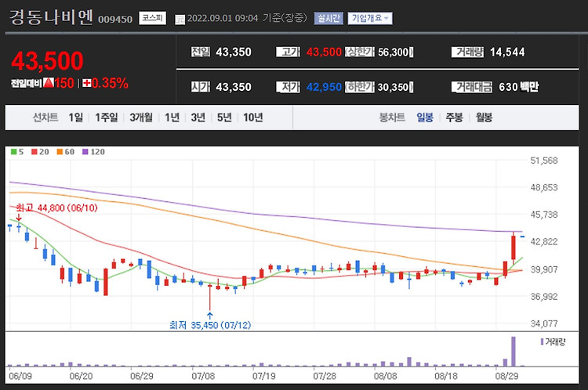This screenshot has height=390, width=588.
Task: Click the 코스피 market badge
Action: tap(152, 18)
